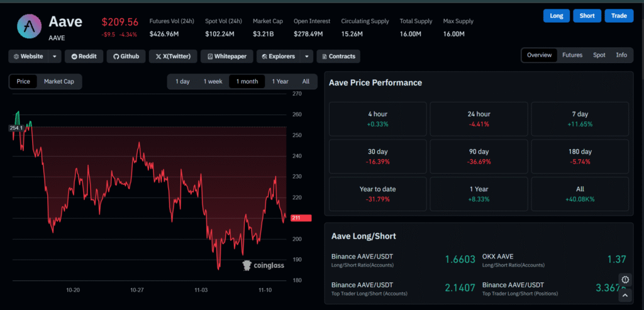
Task: Click the blue Short button
Action: tap(587, 16)
